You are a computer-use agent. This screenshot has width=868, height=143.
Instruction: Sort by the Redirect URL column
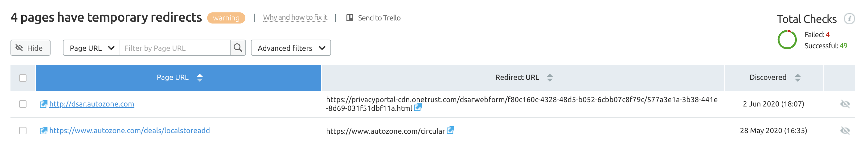pos(550,78)
